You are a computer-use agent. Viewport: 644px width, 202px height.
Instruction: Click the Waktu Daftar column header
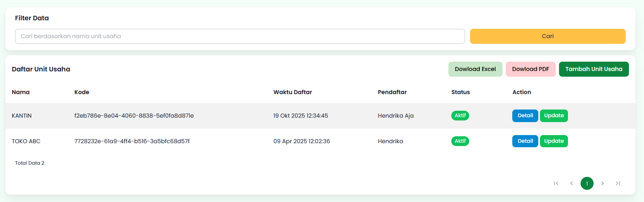tap(293, 92)
